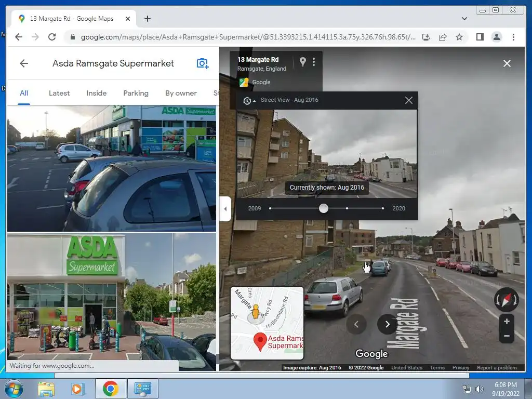Viewport: 532px width, 399px height.
Task: Zoom in with the plus button
Action: coord(507,321)
